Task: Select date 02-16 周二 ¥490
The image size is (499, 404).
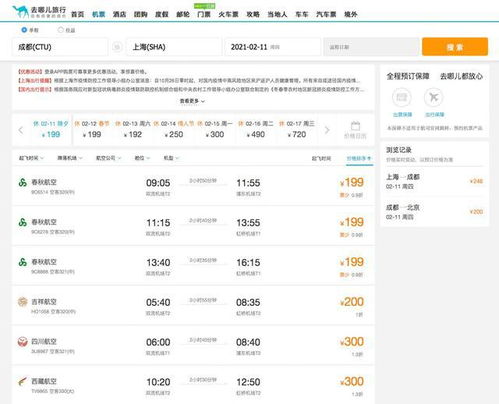Action: click(256, 129)
